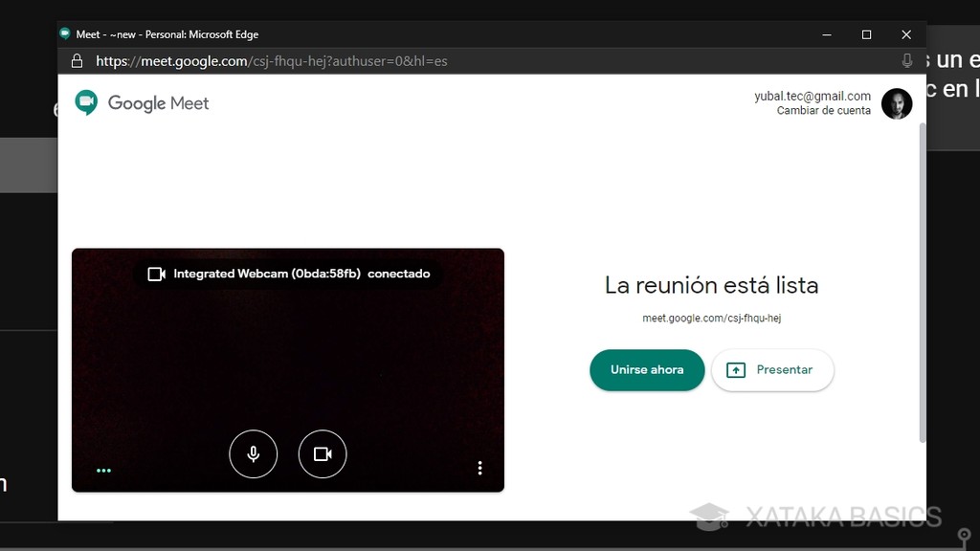The height and width of the screenshot is (551, 980).
Task: Click inside the browser address bar
Action: click(x=383, y=59)
